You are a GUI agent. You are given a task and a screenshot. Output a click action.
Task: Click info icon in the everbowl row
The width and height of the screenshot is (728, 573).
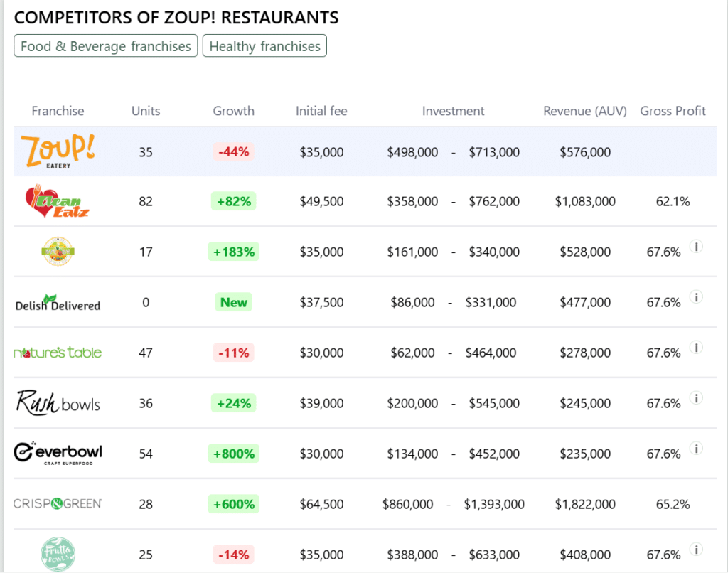click(x=696, y=448)
